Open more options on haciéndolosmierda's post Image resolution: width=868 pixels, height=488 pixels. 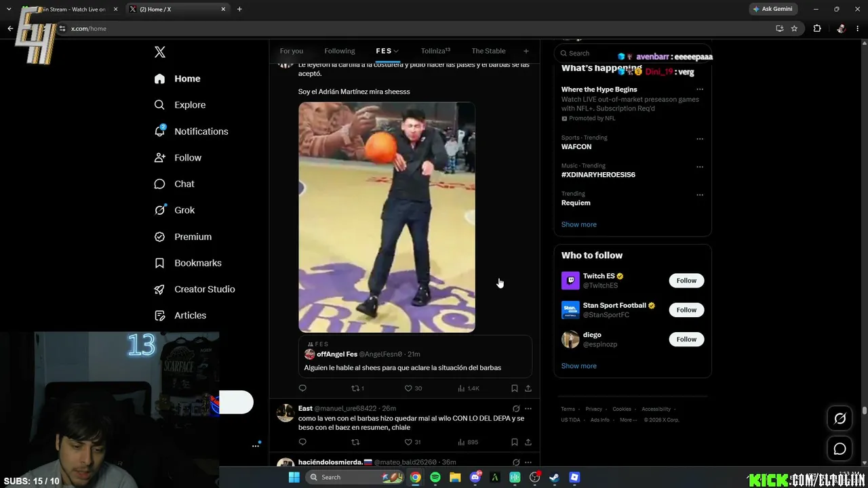[528, 462]
